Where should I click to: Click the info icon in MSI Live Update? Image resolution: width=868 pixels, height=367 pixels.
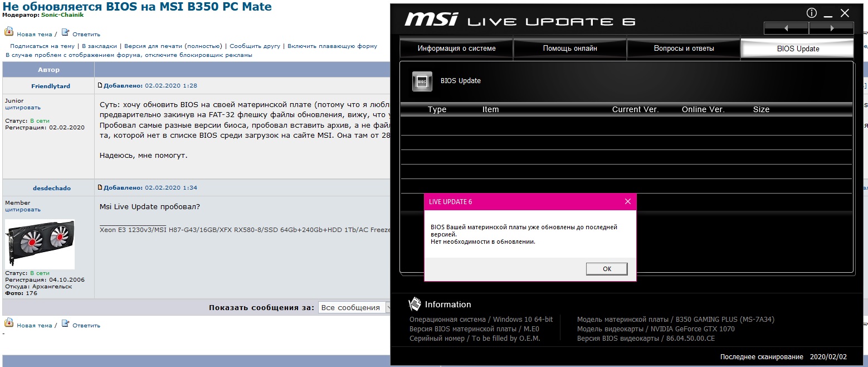point(812,13)
